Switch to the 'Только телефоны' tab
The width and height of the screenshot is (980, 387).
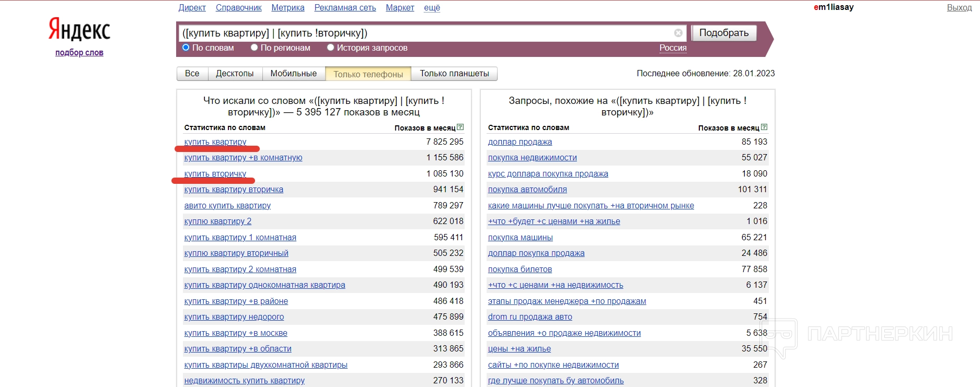click(368, 74)
